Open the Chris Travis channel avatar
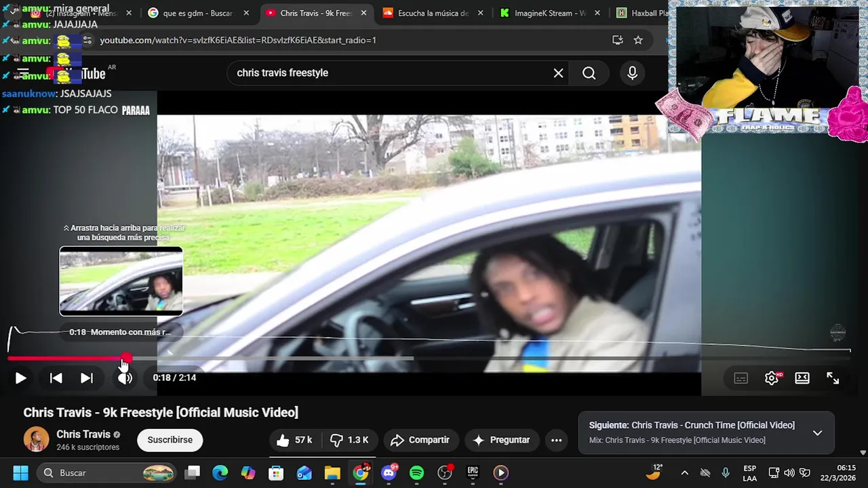 36,439
